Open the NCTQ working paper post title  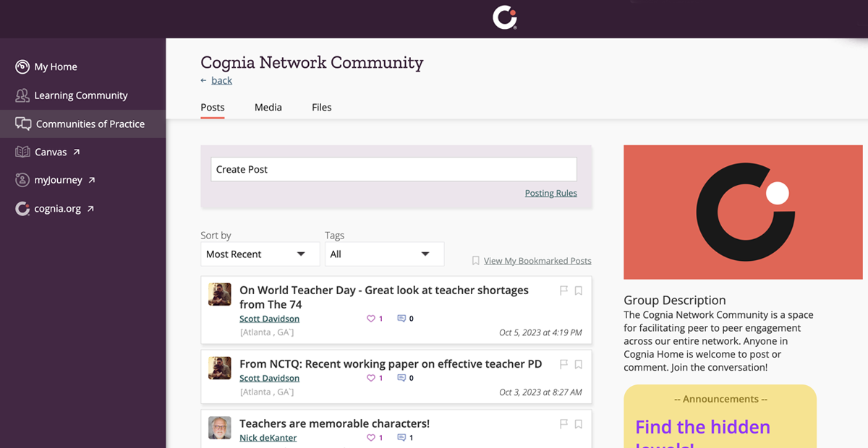point(391,364)
